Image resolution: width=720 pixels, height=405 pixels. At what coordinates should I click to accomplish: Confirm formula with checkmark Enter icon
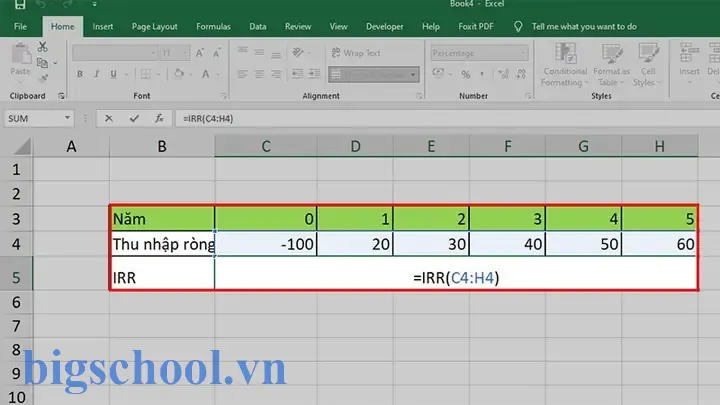pos(134,118)
